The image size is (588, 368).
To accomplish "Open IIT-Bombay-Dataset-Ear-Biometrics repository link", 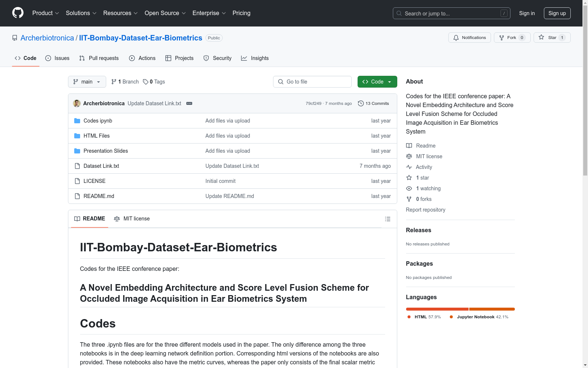I will [141, 38].
